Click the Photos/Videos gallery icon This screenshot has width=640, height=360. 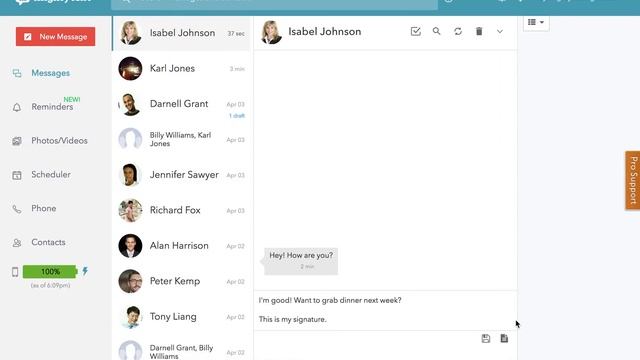[x=17, y=141]
